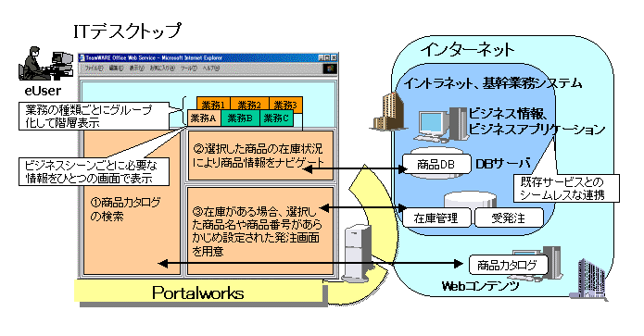Viewport: 644px width, 336px height.
Task: Click the ビジネスアプリケーション label
Action: click(x=537, y=130)
